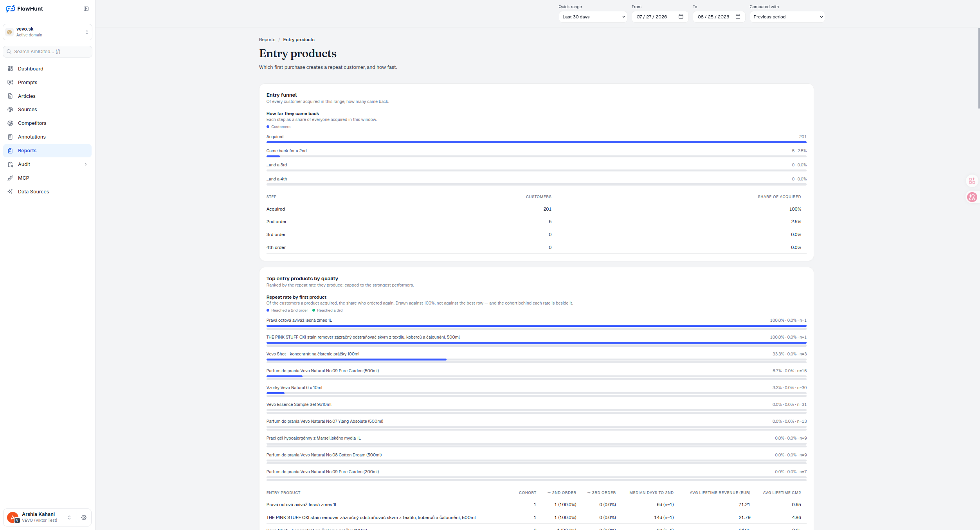This screenshot has height=530, width=980.
Task: Click the To date field
Action: pyautogui.click(x=719, y=17)
